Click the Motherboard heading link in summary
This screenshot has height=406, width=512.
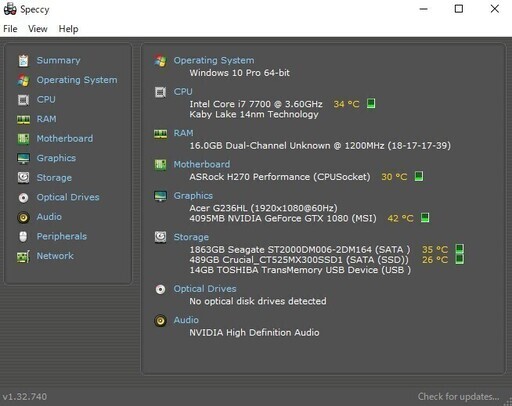click(x=202, y=164)
